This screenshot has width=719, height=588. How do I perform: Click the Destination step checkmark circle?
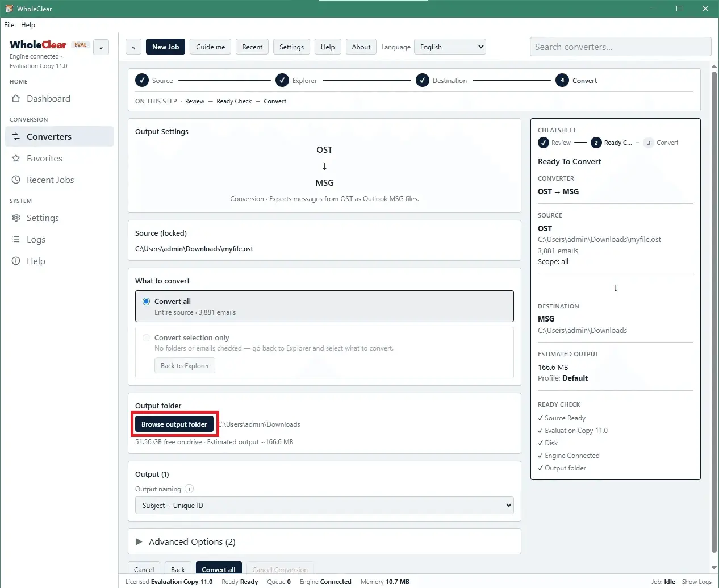423,81
